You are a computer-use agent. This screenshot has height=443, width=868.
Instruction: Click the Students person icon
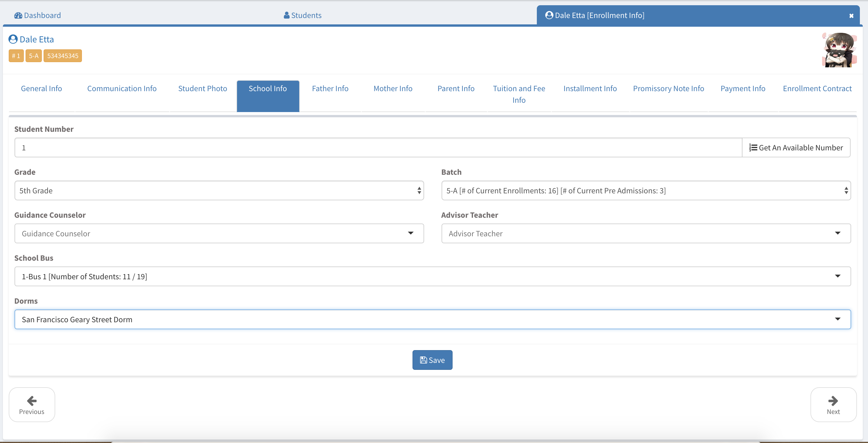click(286, 15)
